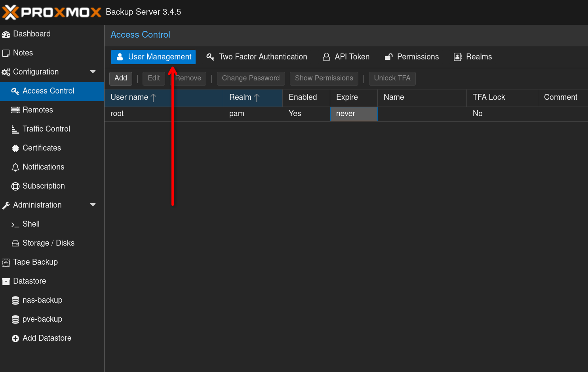This screenshot has height=372, width=588.
Task: Click the Shell terminal prompt icon
Action: 15,225
